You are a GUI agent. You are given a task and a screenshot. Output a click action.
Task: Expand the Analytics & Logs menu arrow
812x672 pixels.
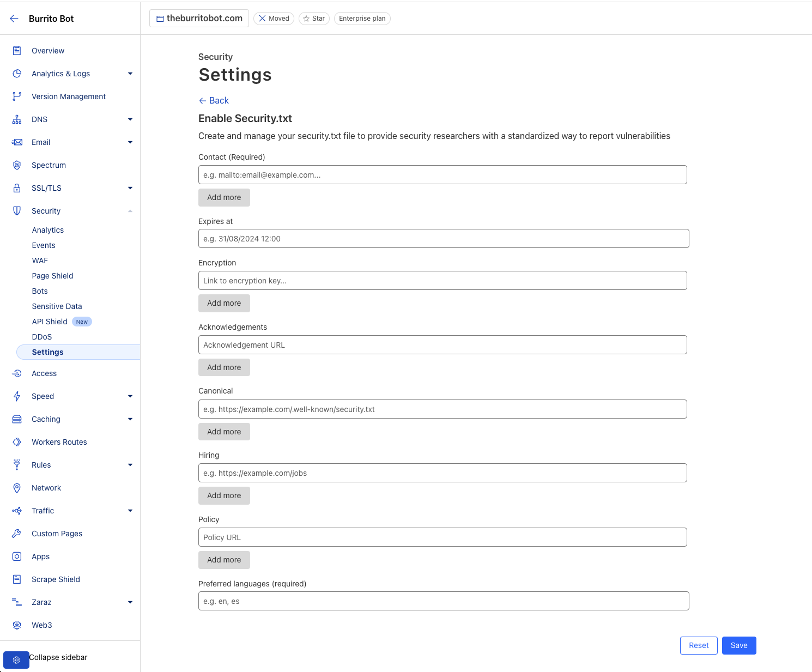pyautogui.click(x=130, y=74)
